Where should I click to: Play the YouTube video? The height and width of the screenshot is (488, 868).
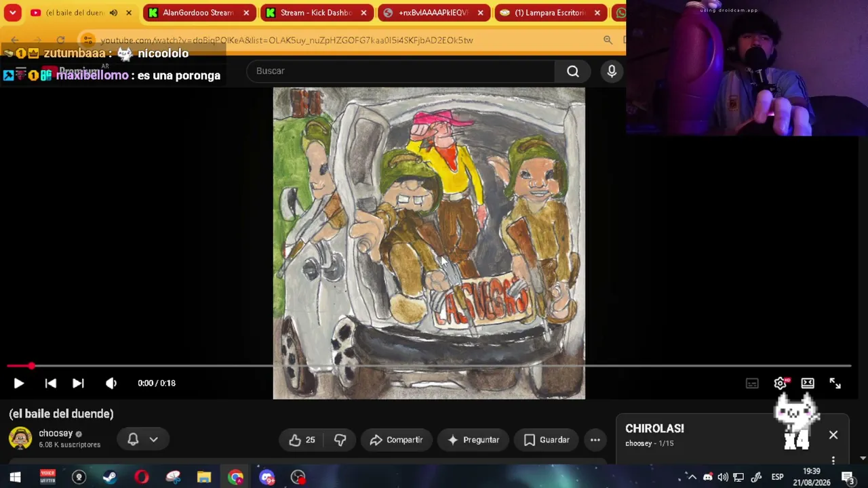(x=18, y=383)
